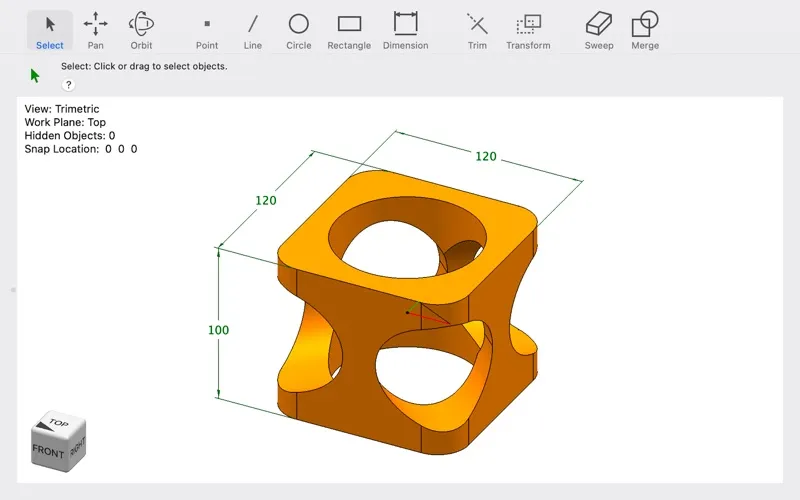Click the RIGHT face of view cube
The image size is (800, 500).
pos(77,446)
